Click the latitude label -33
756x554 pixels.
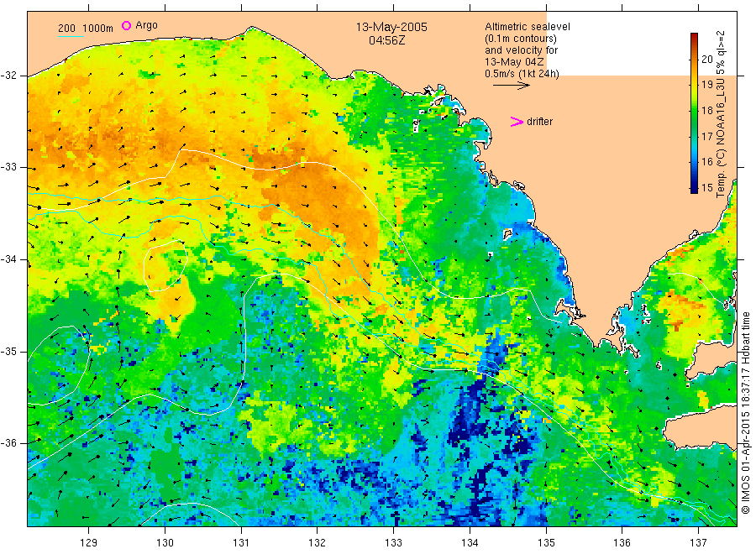coord(9,167)
